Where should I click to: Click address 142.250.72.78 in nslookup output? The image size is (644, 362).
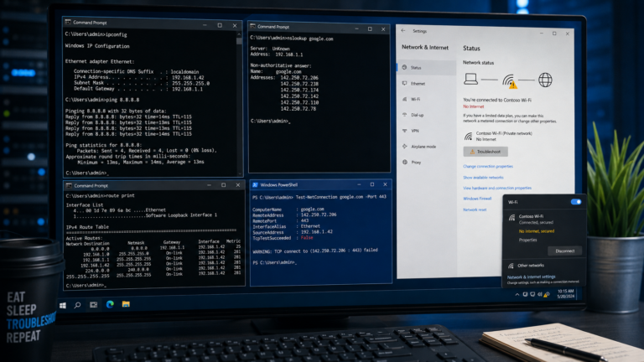(299, 109)
